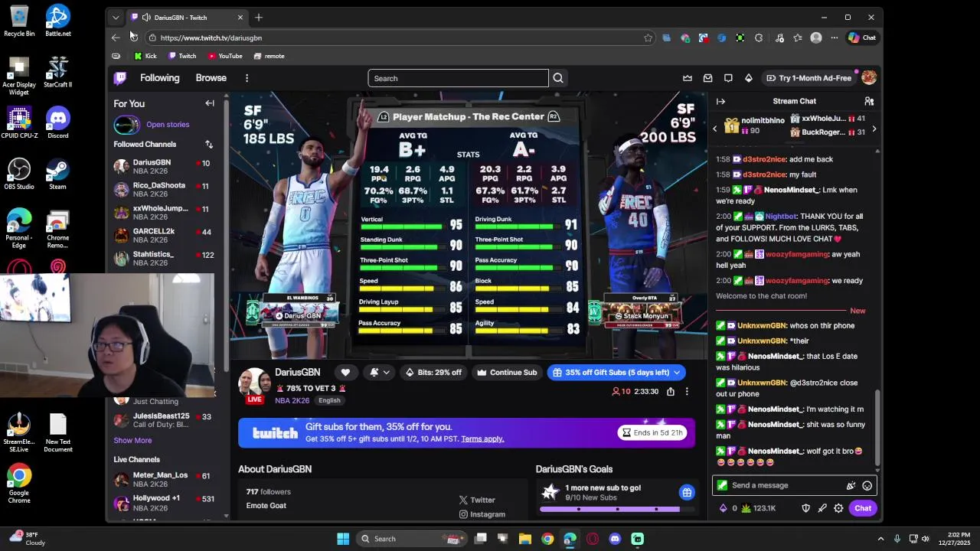This screenshot has height=551, width=980.
Task: Open the Twitch notifications inbox icon
Action: (707, 78)
